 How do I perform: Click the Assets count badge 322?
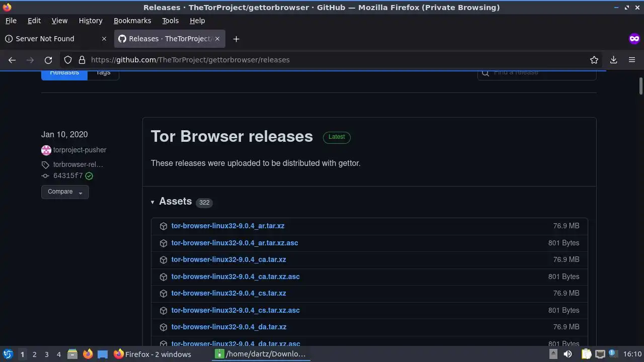pyautogui.click(x=204, y=203)
